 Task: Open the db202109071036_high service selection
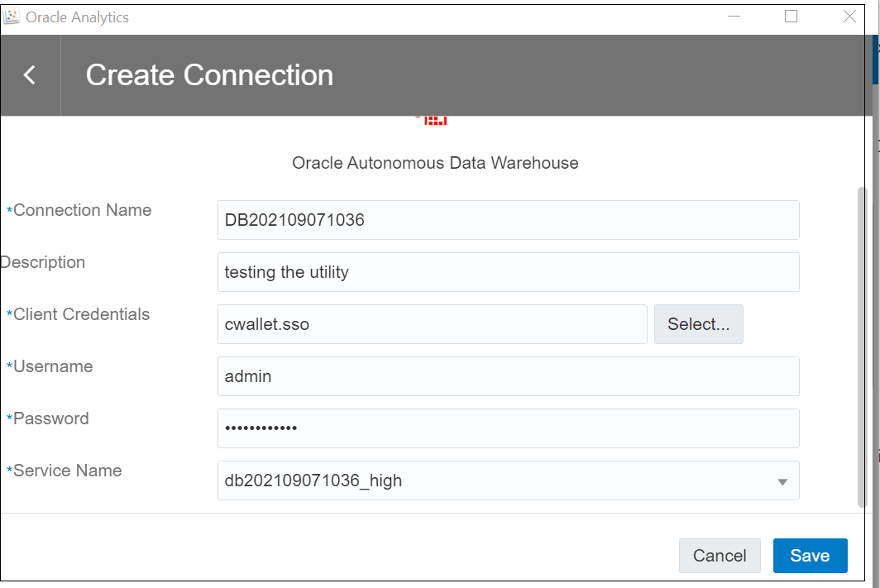(496, 480)
